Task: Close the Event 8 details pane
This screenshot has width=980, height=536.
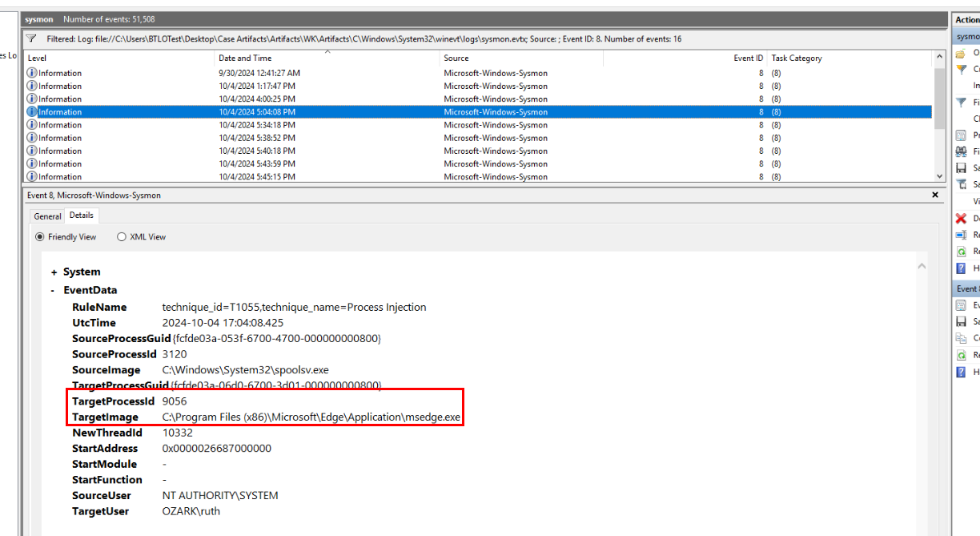Action: pyautogui.click(x=935, y=195)
